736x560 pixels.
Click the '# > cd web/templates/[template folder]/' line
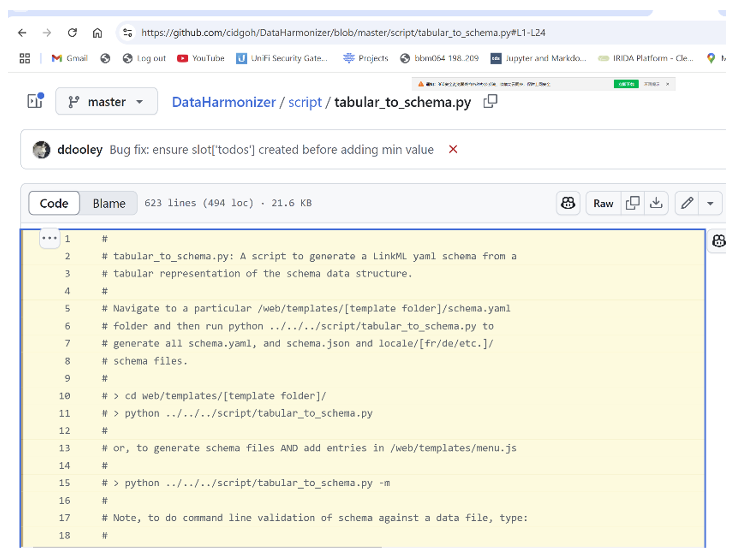point(214,396)
